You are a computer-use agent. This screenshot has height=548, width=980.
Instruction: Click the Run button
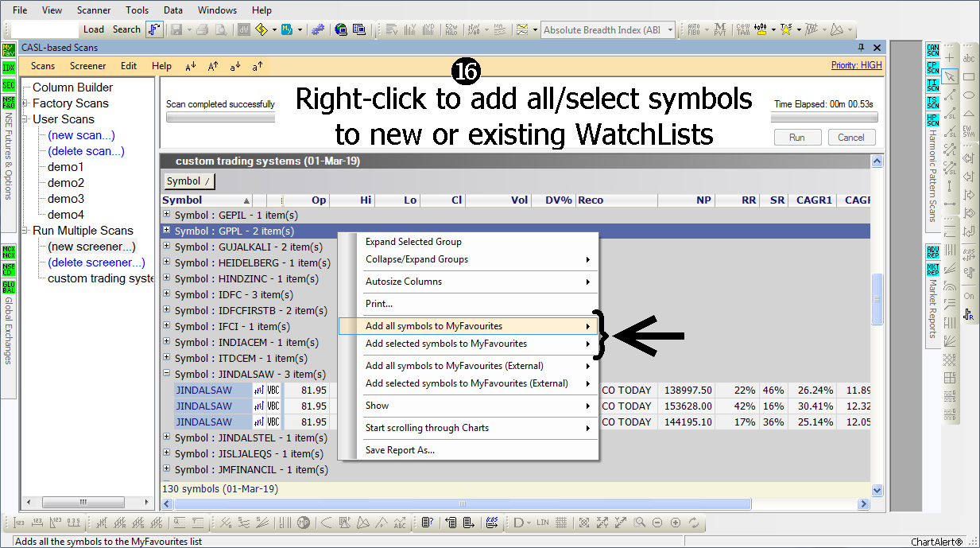(797, 138)
